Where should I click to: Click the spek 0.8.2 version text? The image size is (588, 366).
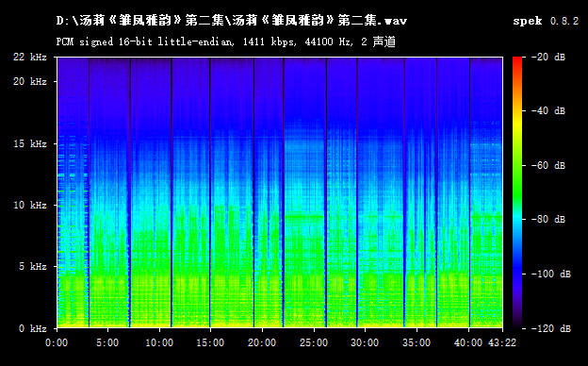coord(546,21)
